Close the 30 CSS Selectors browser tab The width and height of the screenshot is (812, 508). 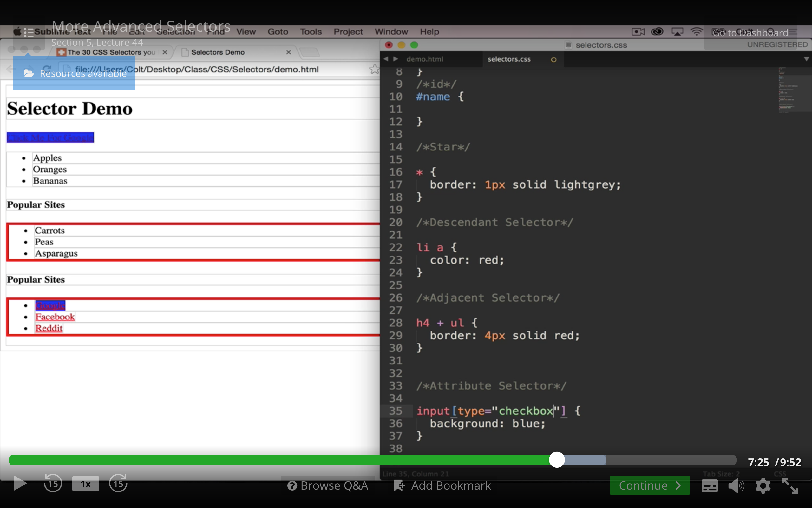click(x=165, y=52)
